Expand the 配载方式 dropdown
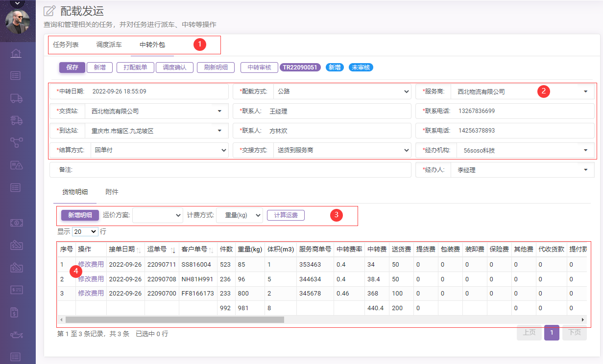603x364 pixels. (x=341, y=91)
